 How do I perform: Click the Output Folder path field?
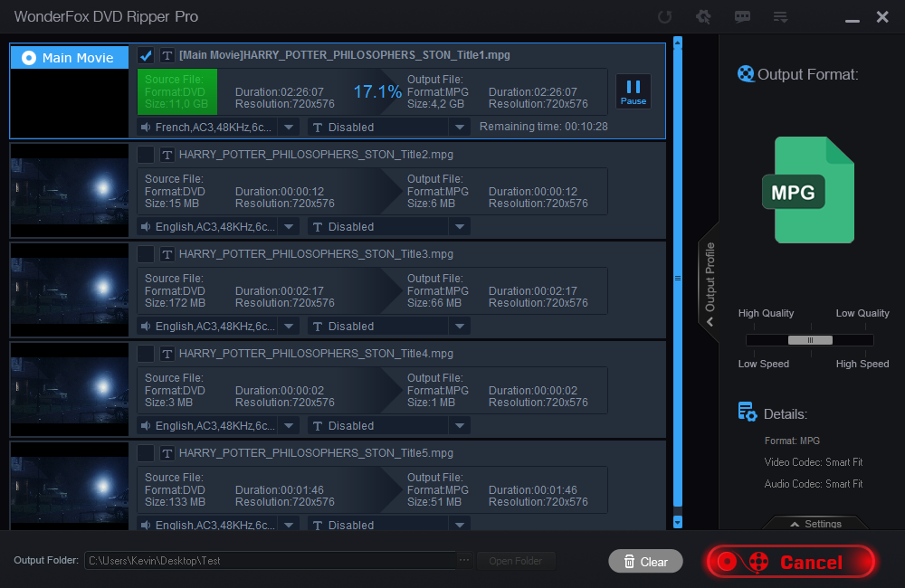click(270, 560)
